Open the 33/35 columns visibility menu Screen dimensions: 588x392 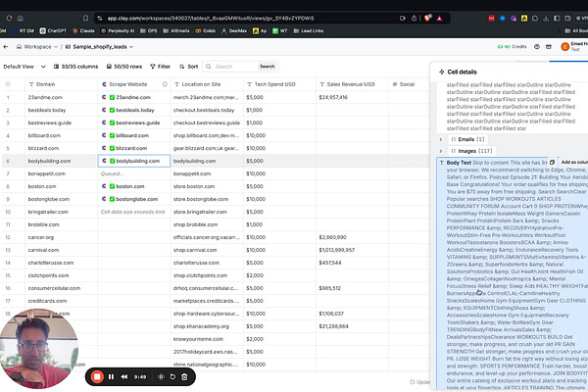click(x=76, y=67)
